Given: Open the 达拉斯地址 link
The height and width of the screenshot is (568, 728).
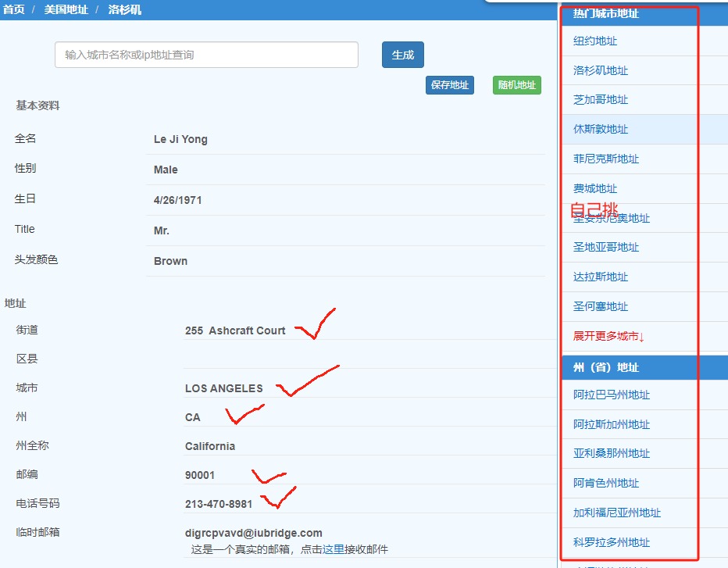Looking at the screenshot, I should pyautogui.click(x=601, y=277).
